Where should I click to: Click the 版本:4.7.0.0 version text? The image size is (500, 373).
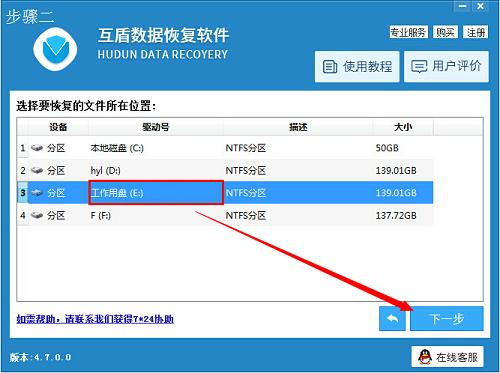pyautogui.click(x=40, y=357)
